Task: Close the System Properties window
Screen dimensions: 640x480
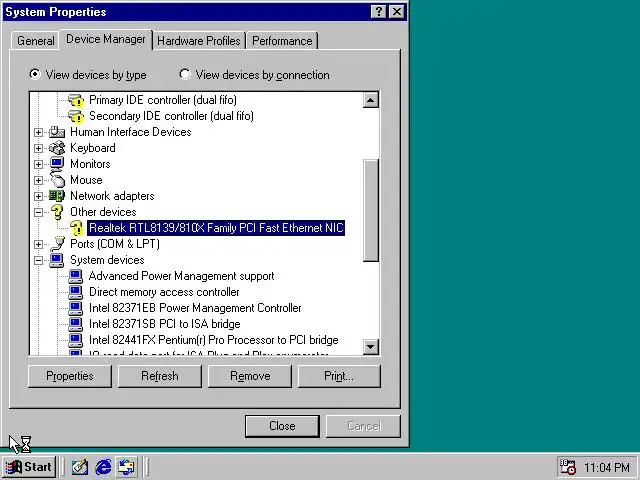Action: 397,11
